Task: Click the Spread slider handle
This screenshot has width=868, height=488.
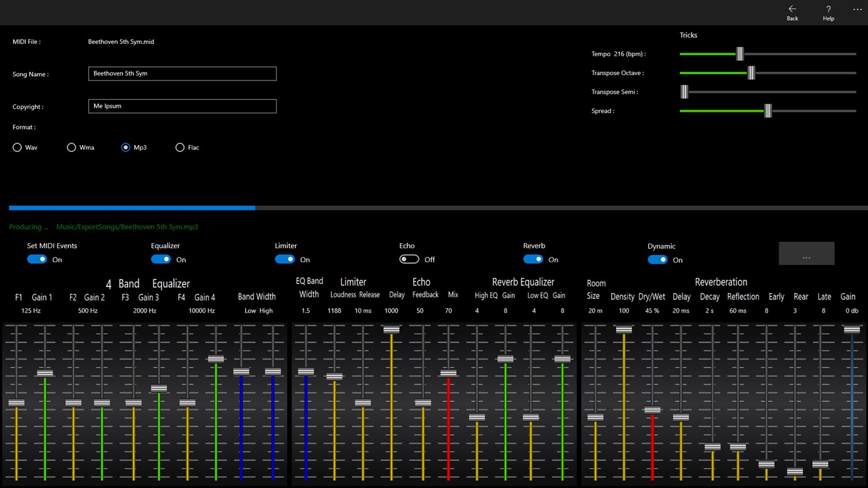Action: 767,110
